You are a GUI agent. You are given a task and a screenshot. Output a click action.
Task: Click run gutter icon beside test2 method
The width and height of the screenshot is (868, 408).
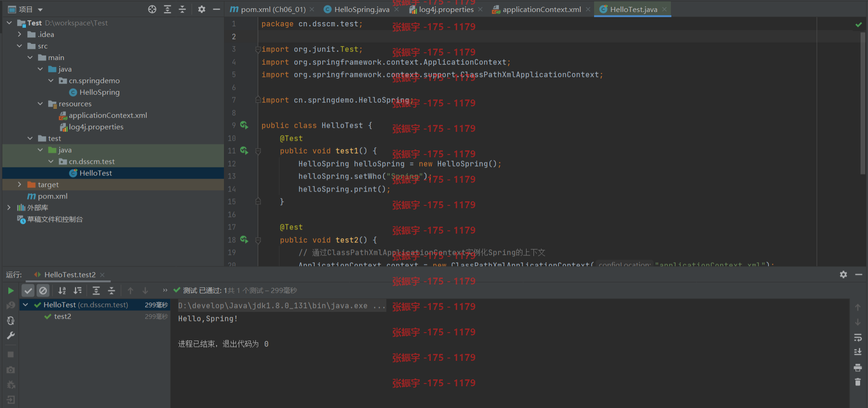pos(244,240)
